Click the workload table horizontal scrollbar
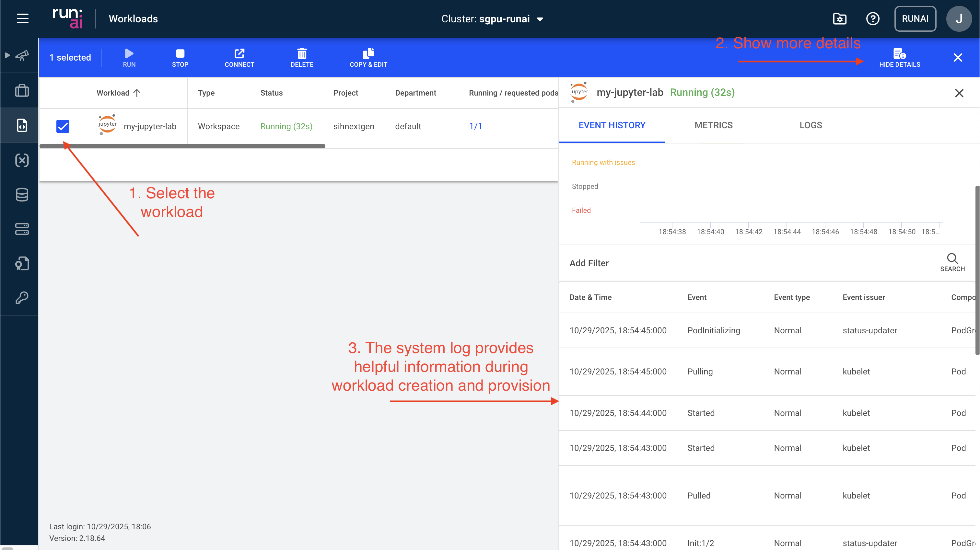 (x=182, y=146)
